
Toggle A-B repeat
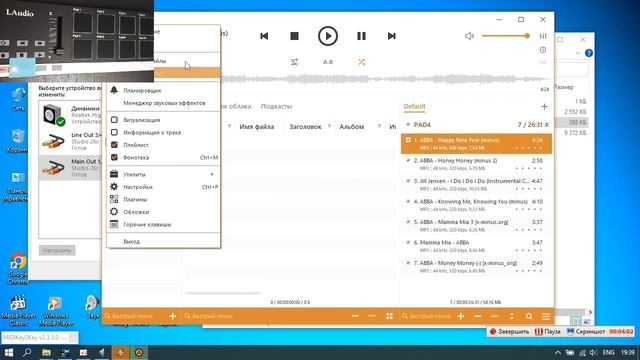(328, 62)
